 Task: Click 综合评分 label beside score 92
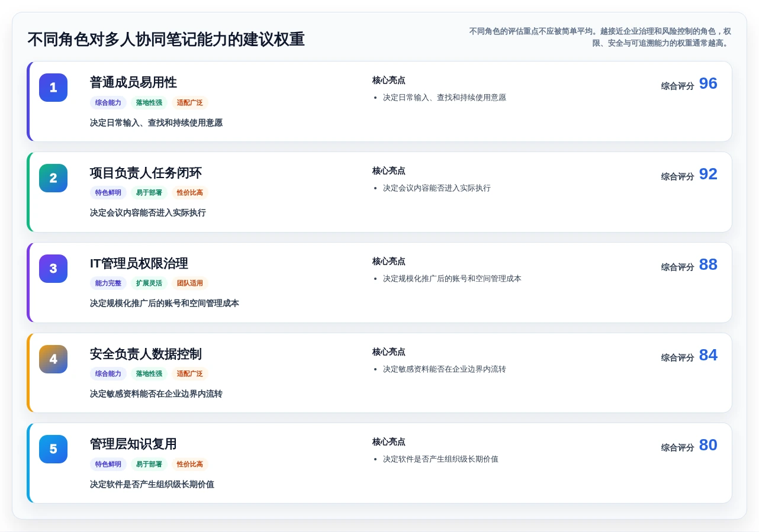click(677, 177)
